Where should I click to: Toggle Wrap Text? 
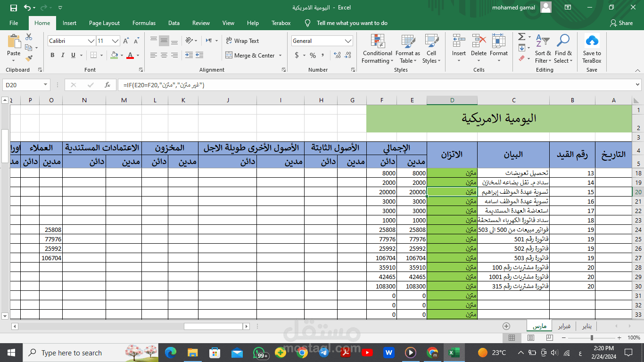(242, 41)
